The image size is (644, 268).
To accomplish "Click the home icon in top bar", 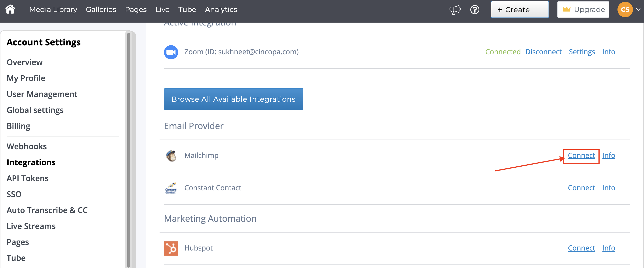I will coord(10,10).
